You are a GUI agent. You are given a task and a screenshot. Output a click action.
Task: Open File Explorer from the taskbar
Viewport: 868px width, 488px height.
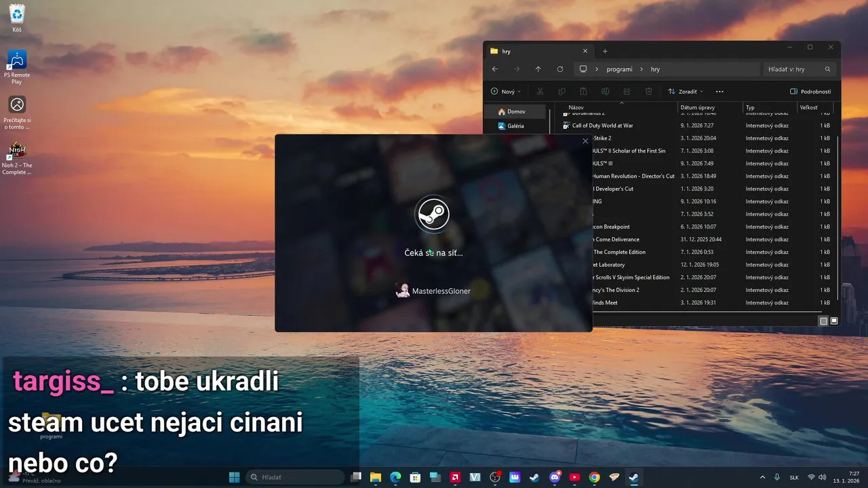pyautogui.click(x=375, y=477)
